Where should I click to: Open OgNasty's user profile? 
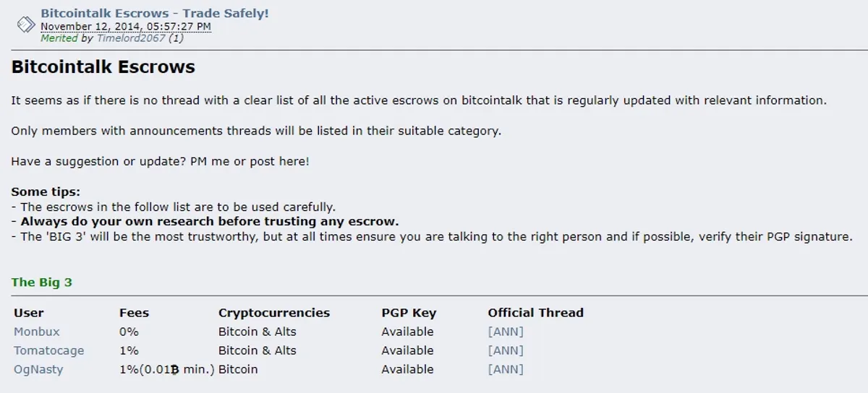38,369
